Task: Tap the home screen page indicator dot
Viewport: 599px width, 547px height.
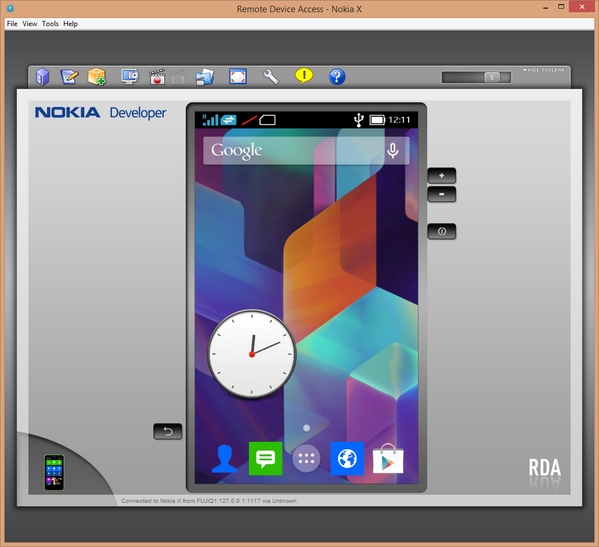Action: tap(306, 428)
